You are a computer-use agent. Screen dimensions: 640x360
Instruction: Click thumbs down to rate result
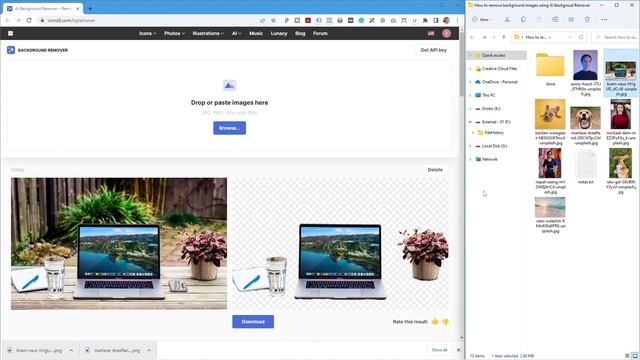pos(445,322)
